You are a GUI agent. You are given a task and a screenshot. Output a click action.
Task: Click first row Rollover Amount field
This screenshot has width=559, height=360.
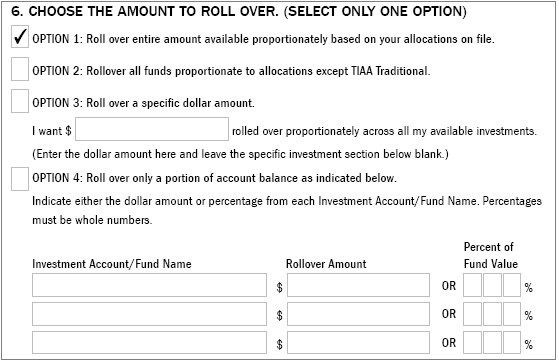click(x=358, y=285)
